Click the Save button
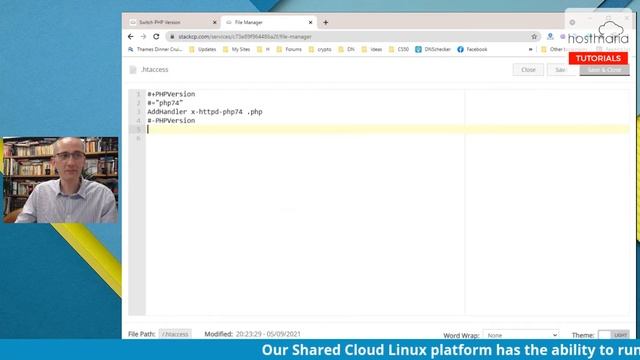640x360 pixels. pos(561,70)
